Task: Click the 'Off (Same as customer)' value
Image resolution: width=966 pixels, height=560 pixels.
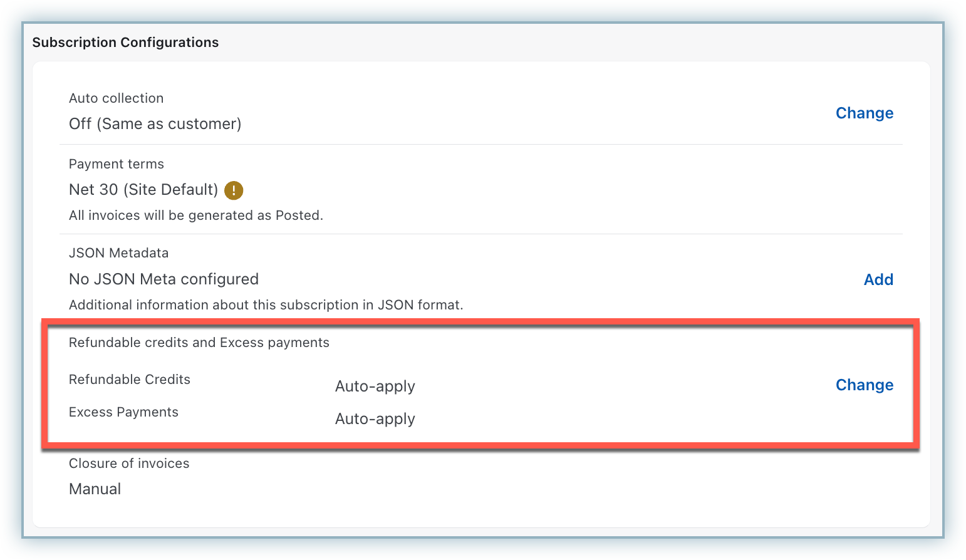Action: click(155, 124)
